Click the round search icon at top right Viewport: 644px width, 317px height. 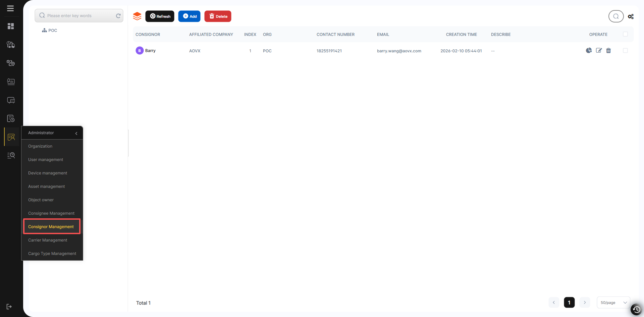click(616, 16)
